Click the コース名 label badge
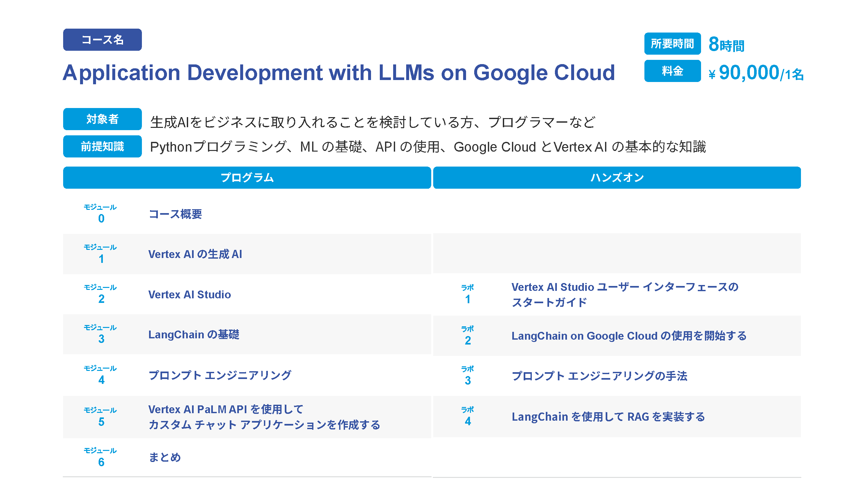This screenshot has height=488, width=868. [102, 40]
